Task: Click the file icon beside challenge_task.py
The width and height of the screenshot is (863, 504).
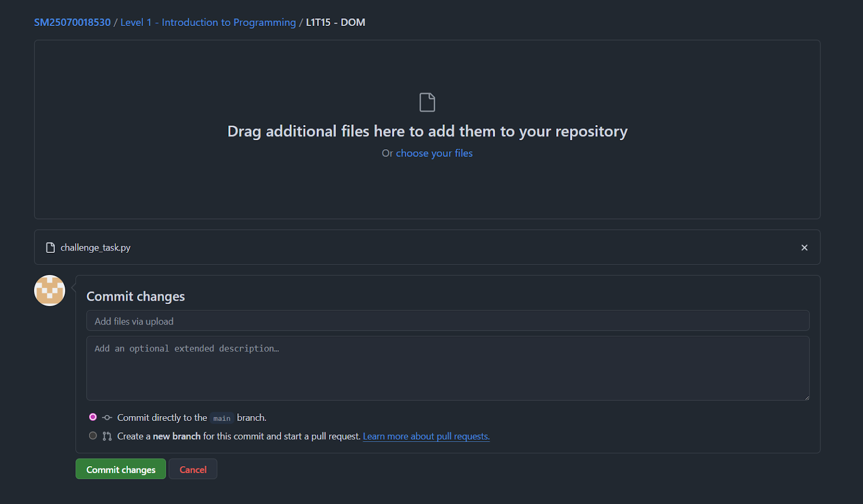Action: pos(50,247)
